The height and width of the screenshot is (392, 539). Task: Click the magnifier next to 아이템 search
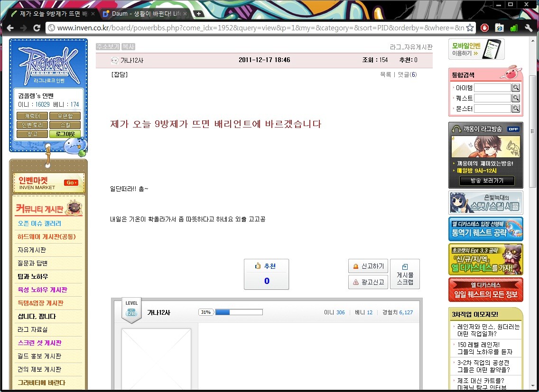(x=516, y=88)
